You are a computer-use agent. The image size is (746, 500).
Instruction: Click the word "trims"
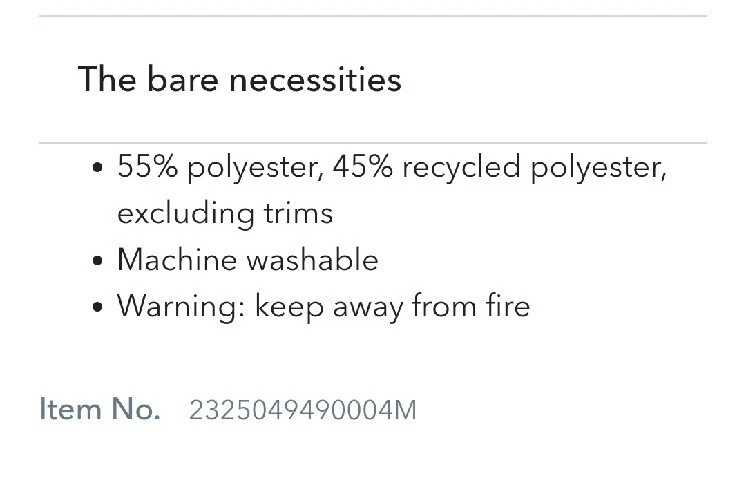pos(297,213)
